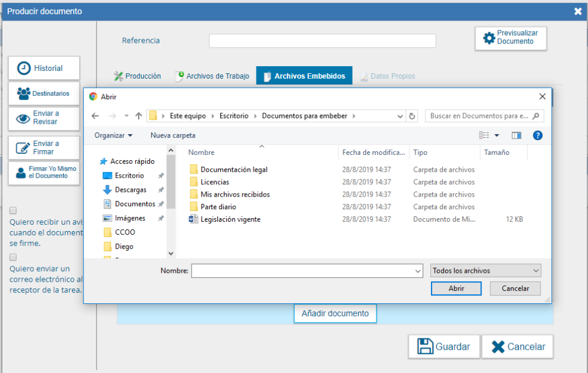The height and width of the screenshot is (373, 588).
Task: Switch to the Producción tab
Action: tap(137, 76)
